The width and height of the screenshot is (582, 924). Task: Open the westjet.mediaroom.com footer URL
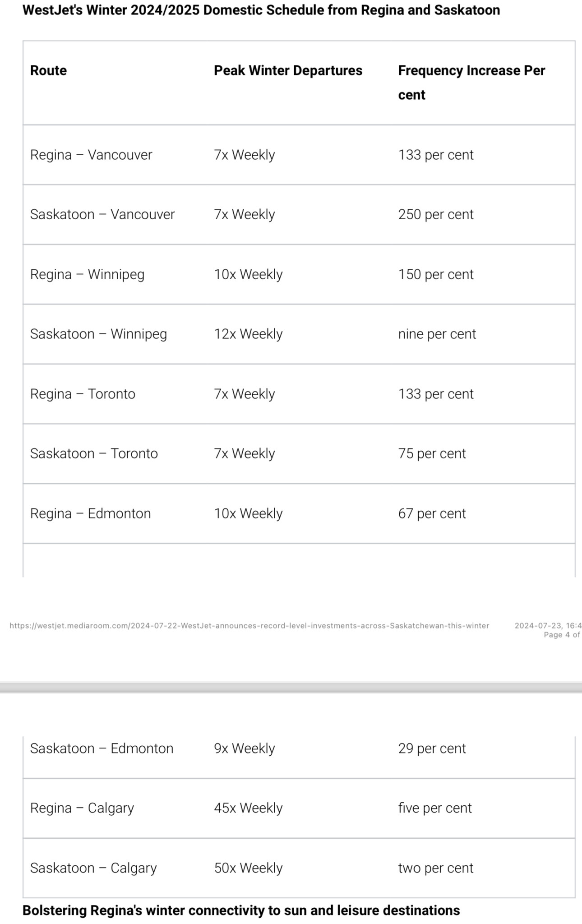pos(249,626)
